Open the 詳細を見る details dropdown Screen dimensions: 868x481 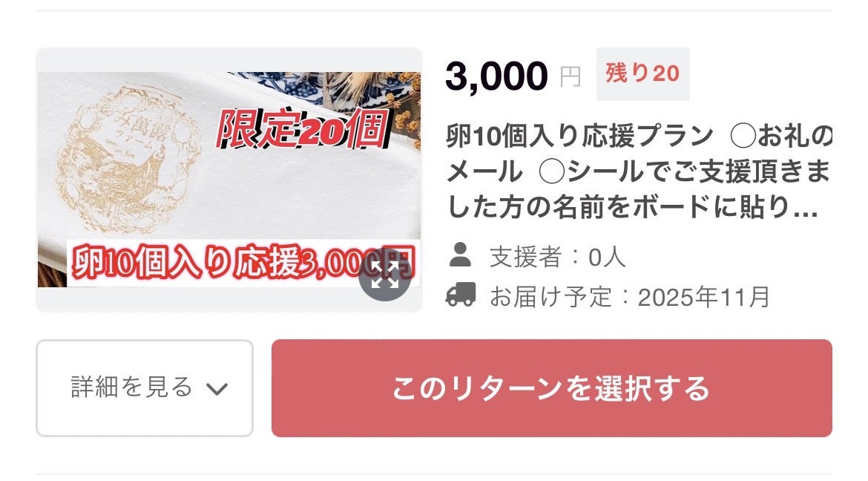pos(145,388)
